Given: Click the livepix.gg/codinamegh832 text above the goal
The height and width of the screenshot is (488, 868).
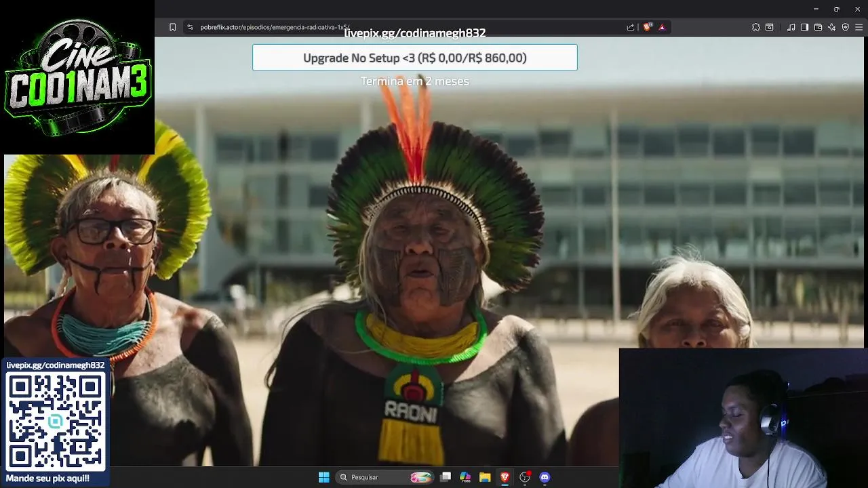Looking at the screenshot, I should pyautogui.click(x=415, y=33).
